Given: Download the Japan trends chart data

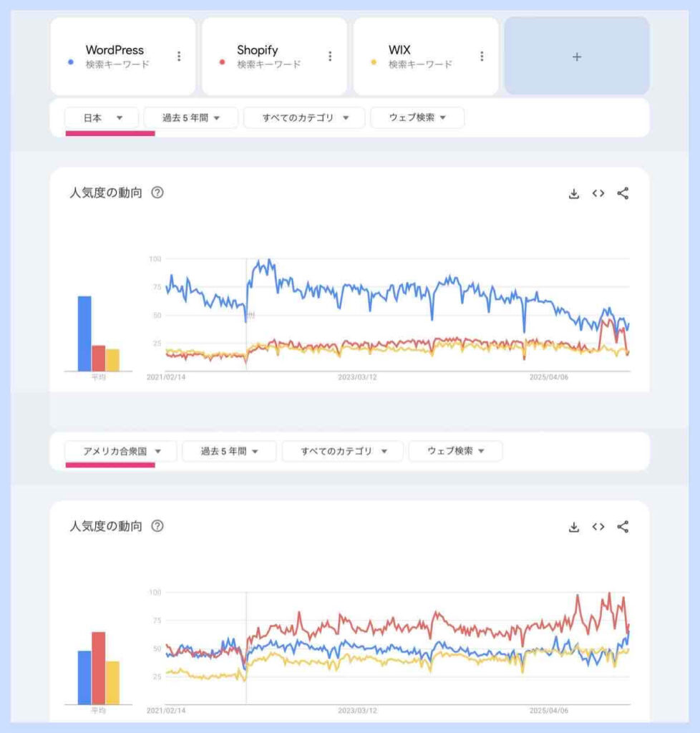Looking at the screenshot, I should [x=575, y=193].
